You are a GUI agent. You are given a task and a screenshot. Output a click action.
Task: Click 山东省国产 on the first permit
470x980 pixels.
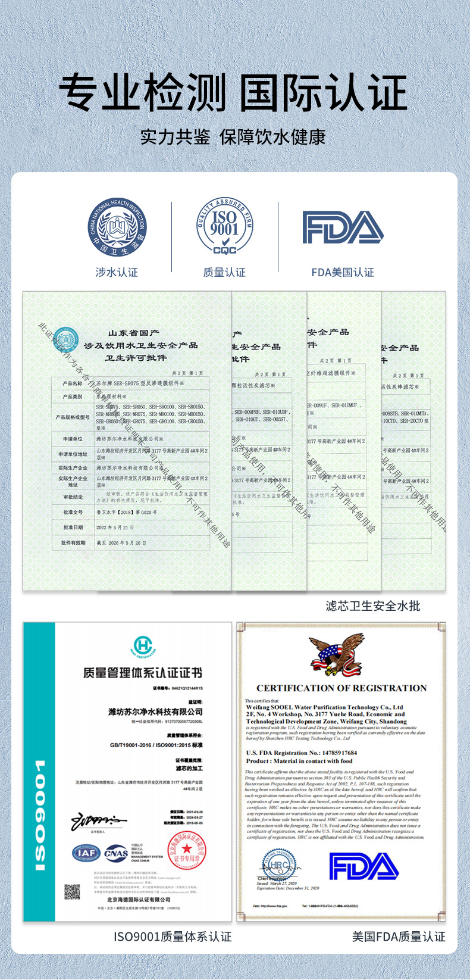click(133, 333)
